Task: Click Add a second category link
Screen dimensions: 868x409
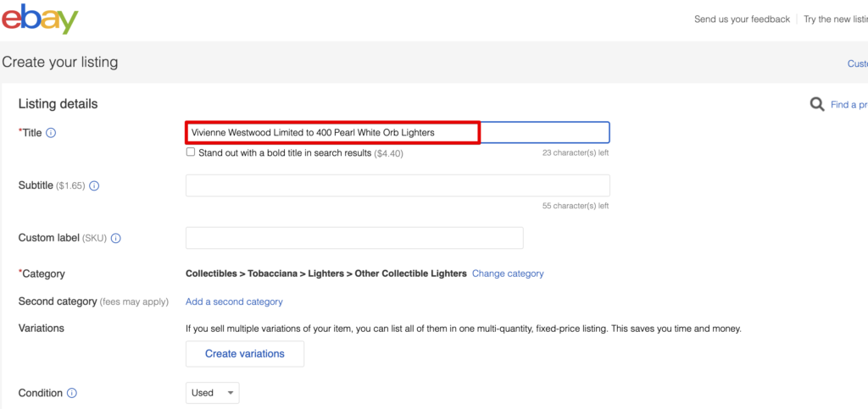Action: [x=234, y=301]
